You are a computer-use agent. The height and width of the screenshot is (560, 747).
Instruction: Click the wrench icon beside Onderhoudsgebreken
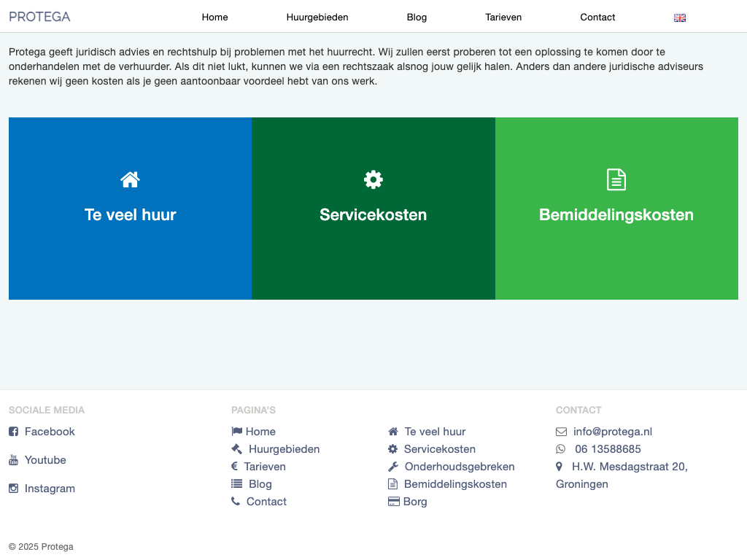pyautogui.click(x=392, y=467)
